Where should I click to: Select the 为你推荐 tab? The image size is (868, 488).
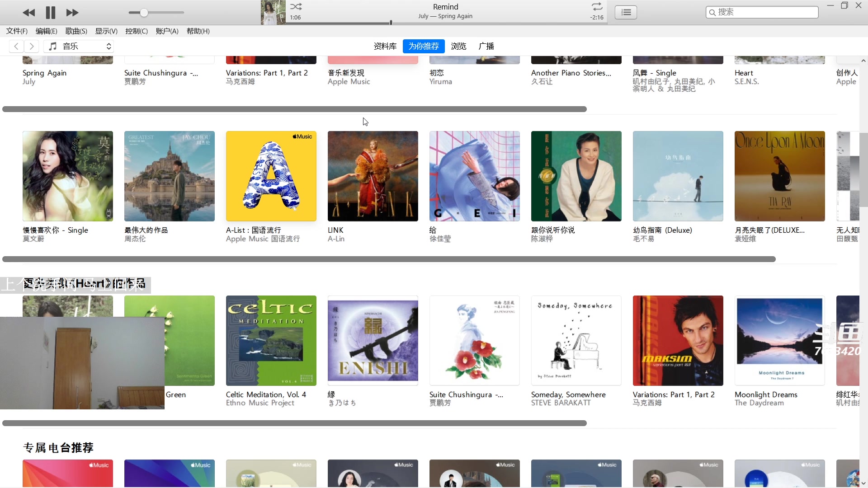point(424,46)
